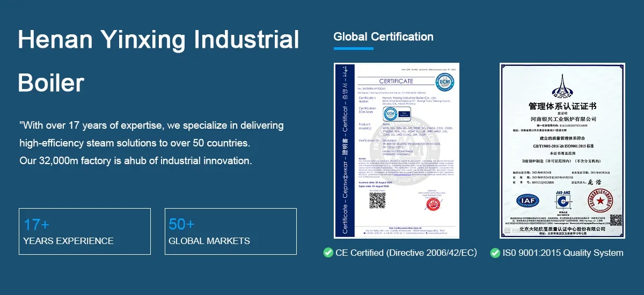Select the 17+ Years Experience box
The width and height of the screenshot is (644, 295).
(x=85, y=231)
